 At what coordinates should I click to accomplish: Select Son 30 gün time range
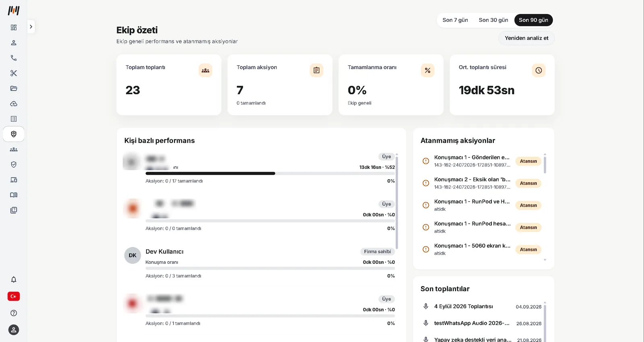tap(493, 20)
